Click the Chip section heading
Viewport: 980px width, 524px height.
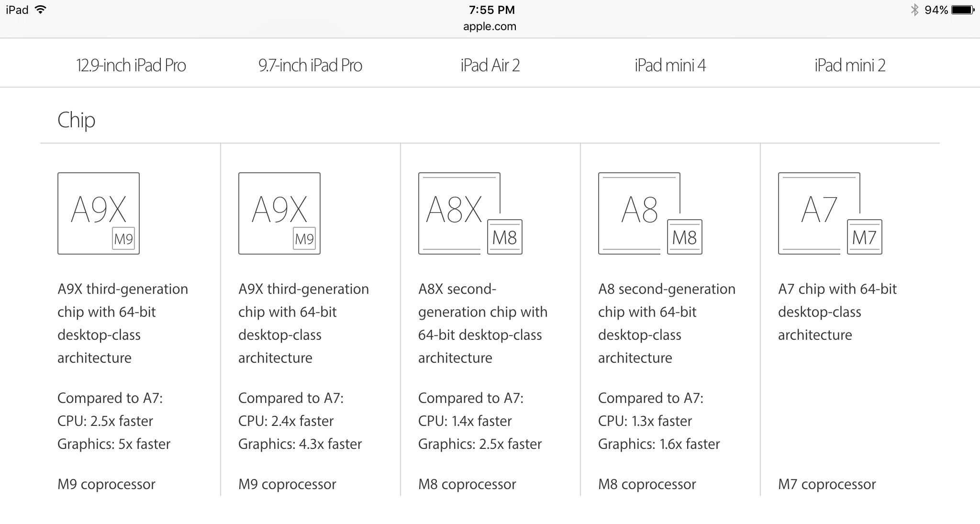pos(76,120)
